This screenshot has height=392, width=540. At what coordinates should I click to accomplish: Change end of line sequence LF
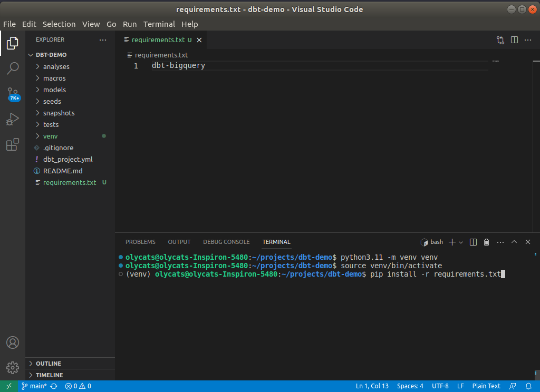pos(460,386)
